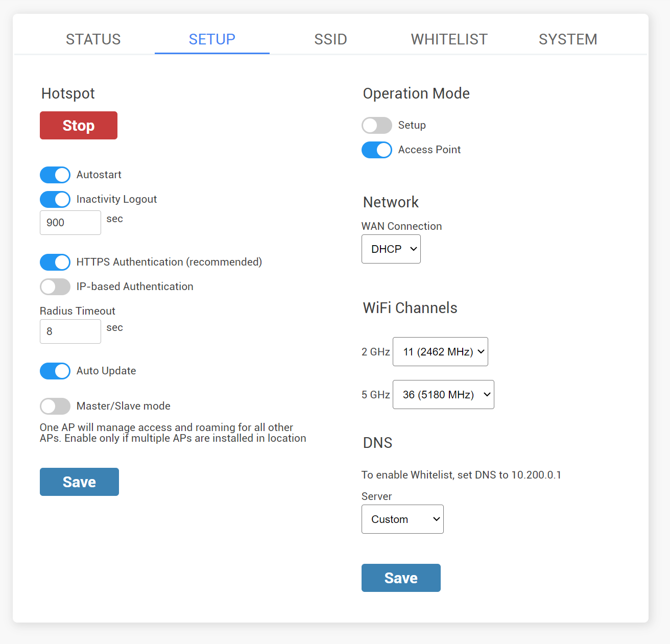Disable the Auto Update switch
The image size is (670, 644).
point(55,371)
